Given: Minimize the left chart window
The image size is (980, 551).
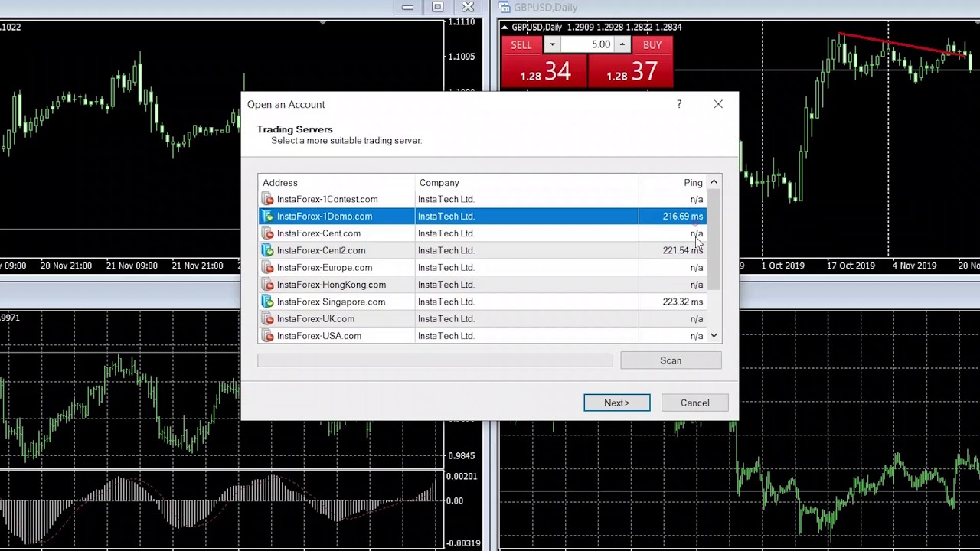Looking at the screenshot, I should tap(407, 8).
